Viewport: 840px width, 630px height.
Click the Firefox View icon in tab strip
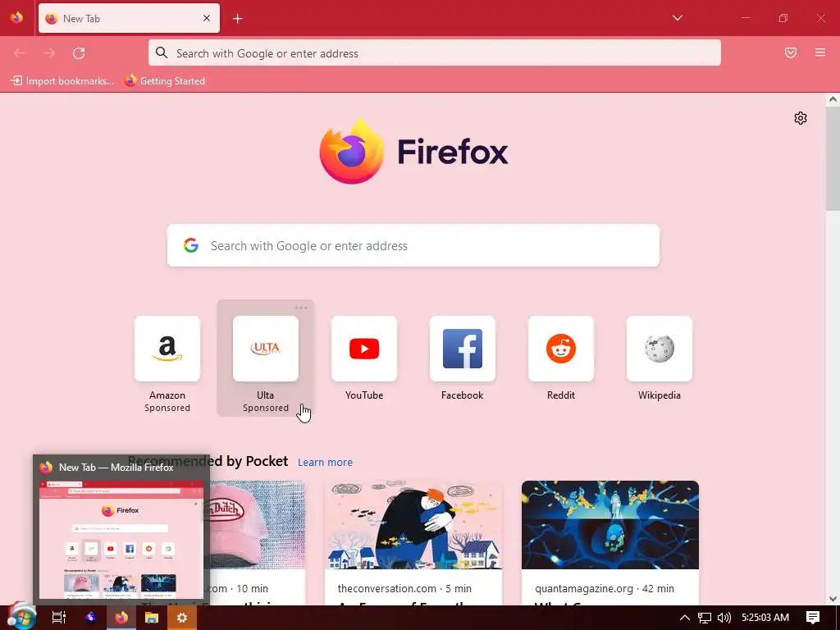click(16, 18)
